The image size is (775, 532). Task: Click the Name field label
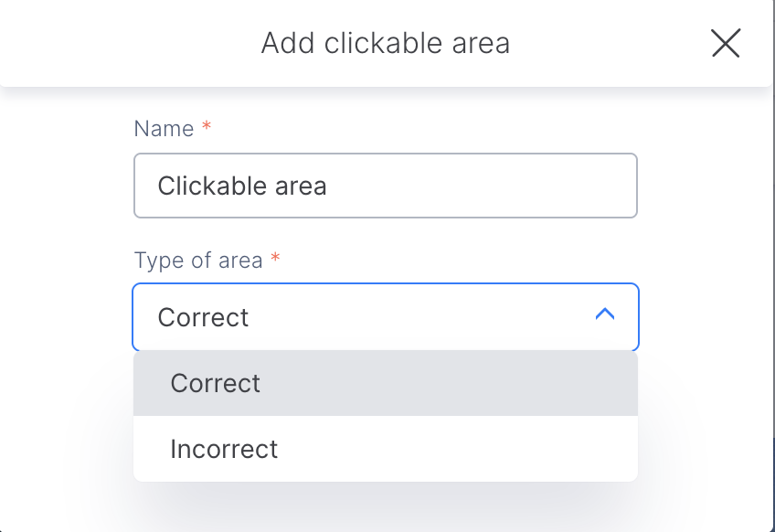(x=164, y=128)
